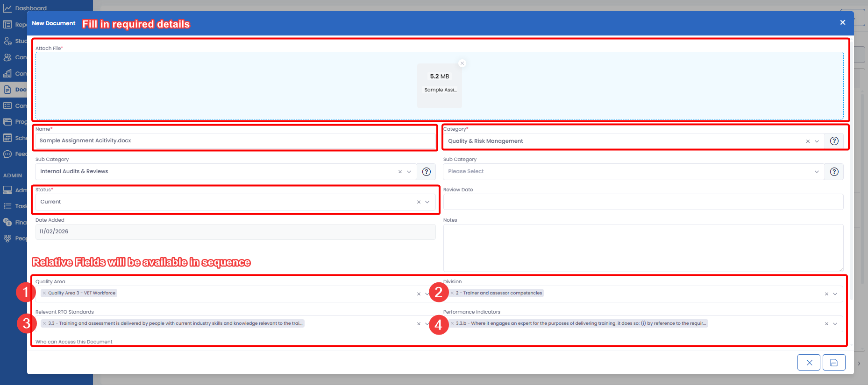Remove the 3.3.b performance indicator tag

(x=452, y=323)
